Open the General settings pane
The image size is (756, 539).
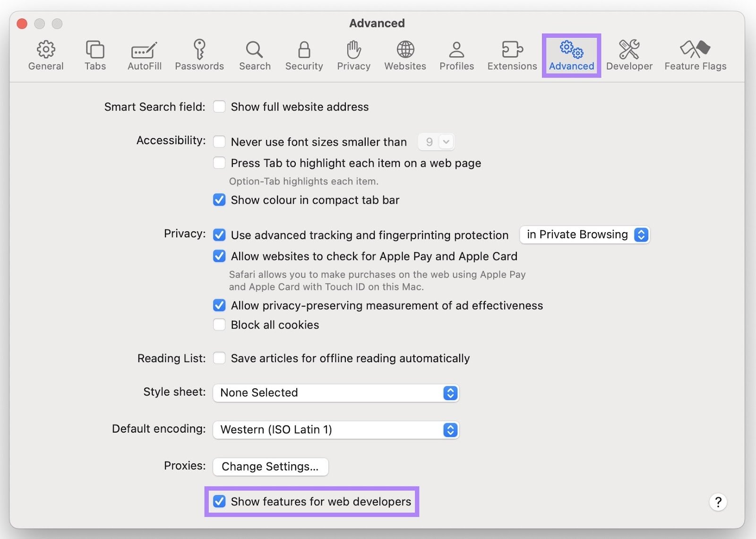point(45,55)
